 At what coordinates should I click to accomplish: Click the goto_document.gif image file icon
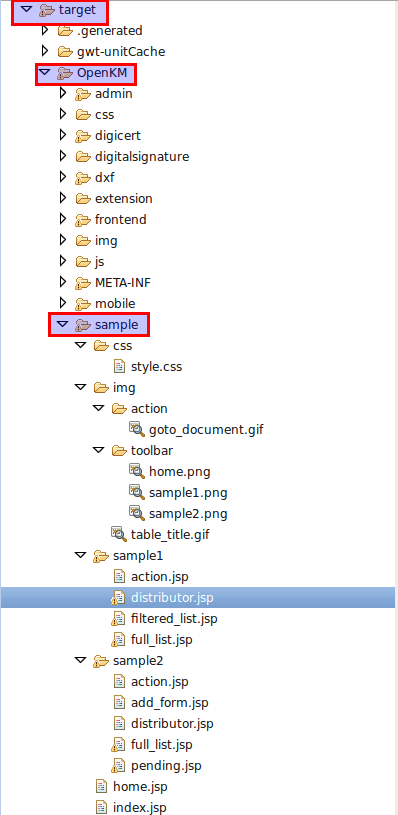pos(137,429)
